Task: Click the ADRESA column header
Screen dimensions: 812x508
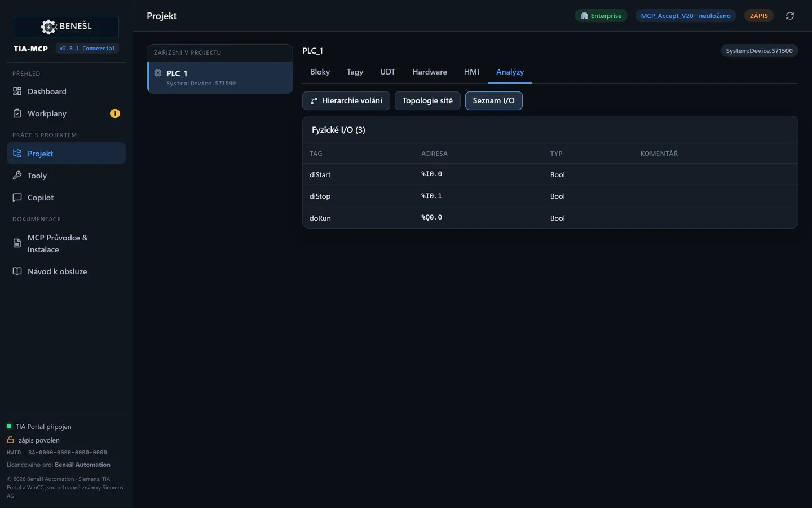Action: pyautogui.click(x=434, y=154)
